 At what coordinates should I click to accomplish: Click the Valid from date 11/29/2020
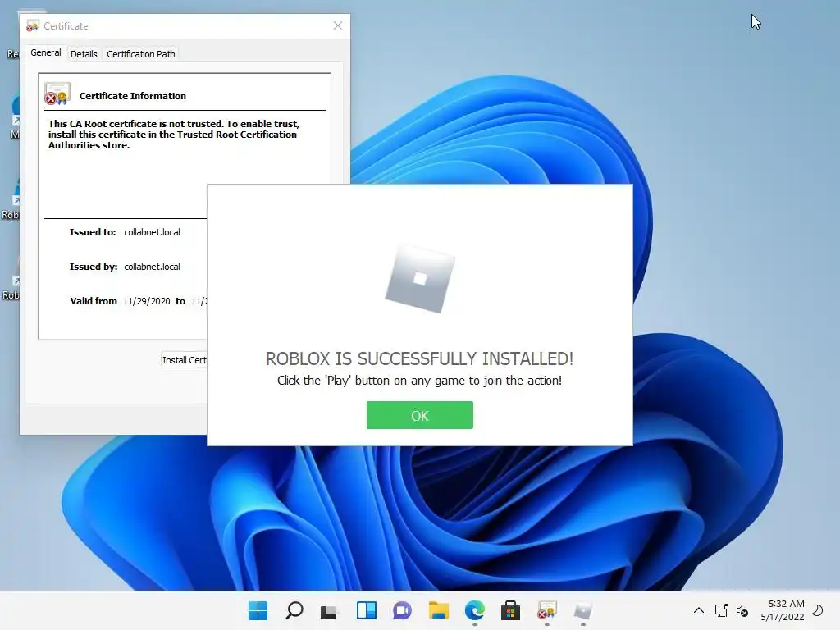[x=147, y=301]
